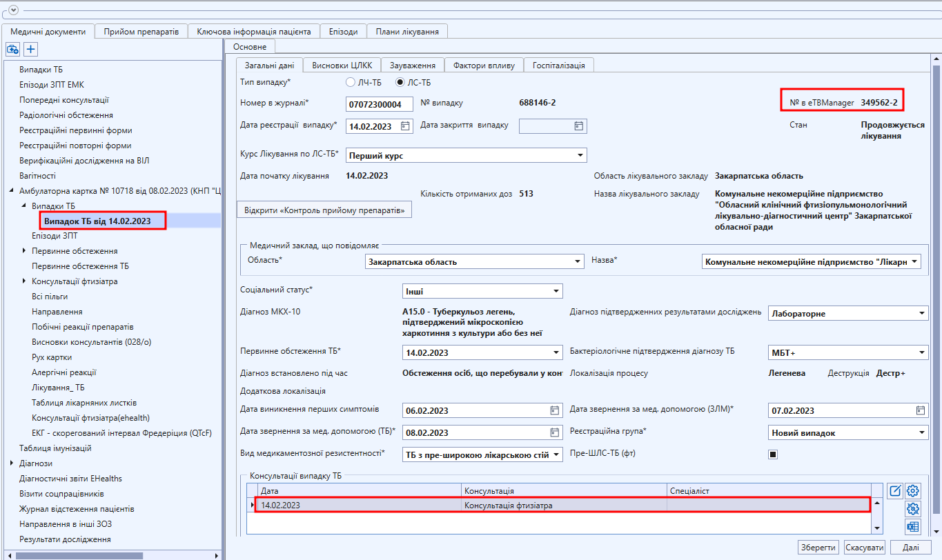Expand the Первинне обстеження tree node
Viewport: 942px width, 560px height.
(x=24, y=251)
